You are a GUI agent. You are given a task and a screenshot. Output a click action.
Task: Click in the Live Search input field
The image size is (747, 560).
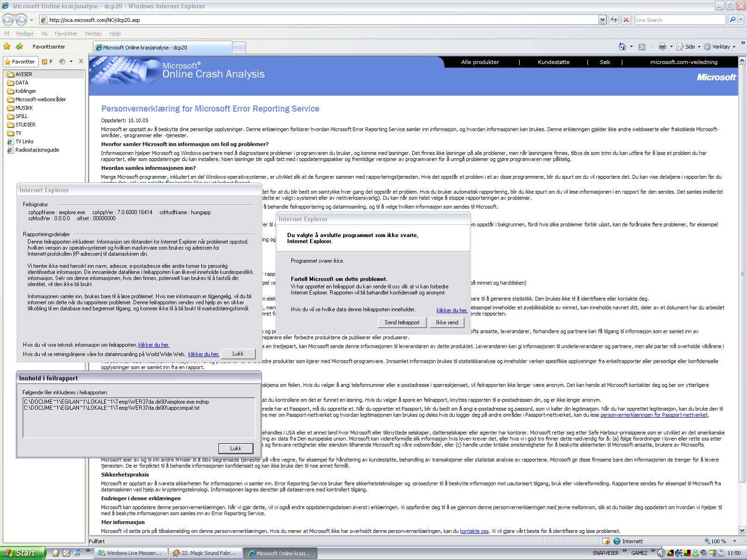[x=680, y=20]
